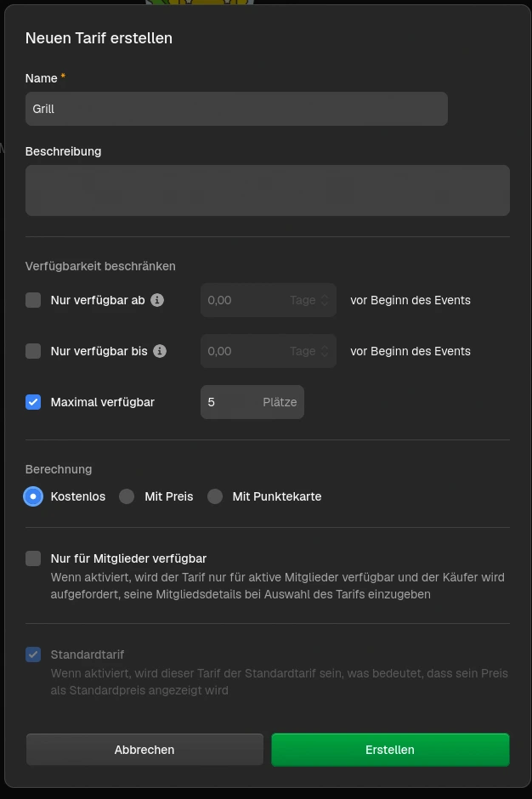
Task: Enable the 'Nur verfügbar ab' checkbox
Action: click(x=33, y=300)
